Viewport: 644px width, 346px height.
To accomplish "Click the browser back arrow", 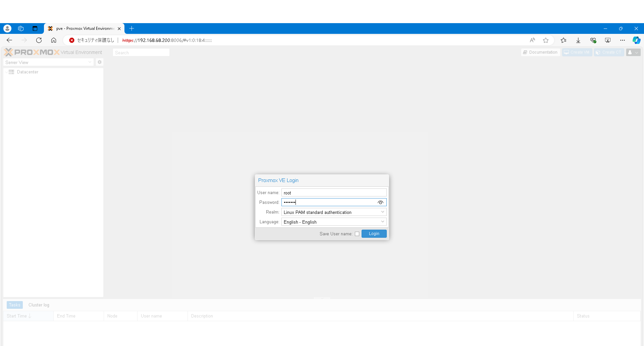I will point(9,40).
